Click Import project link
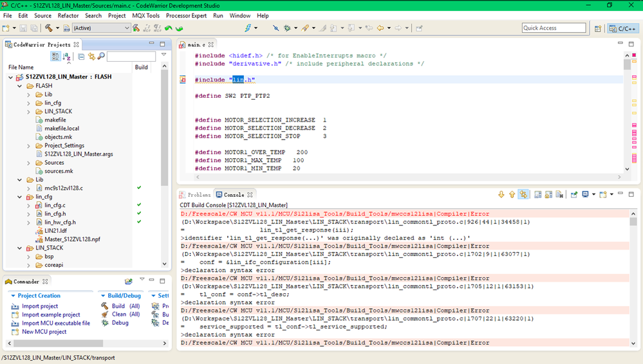 [40, 306]
